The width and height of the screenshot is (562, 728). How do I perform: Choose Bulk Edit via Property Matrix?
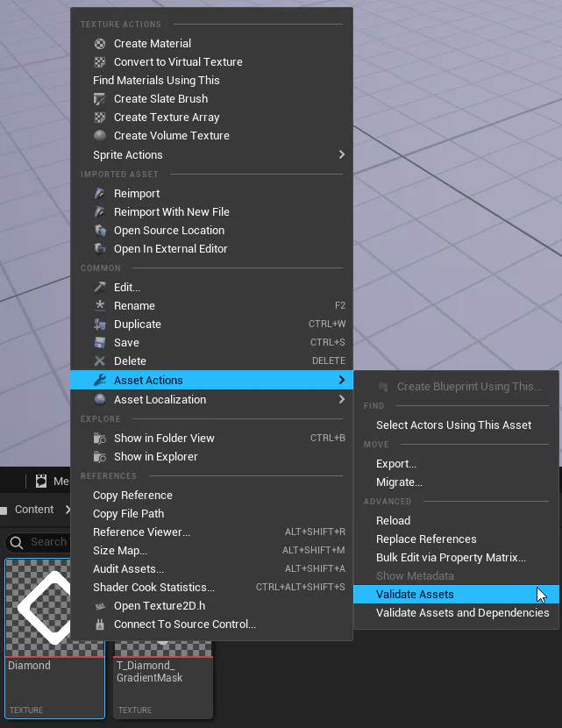tap(451, 558)
